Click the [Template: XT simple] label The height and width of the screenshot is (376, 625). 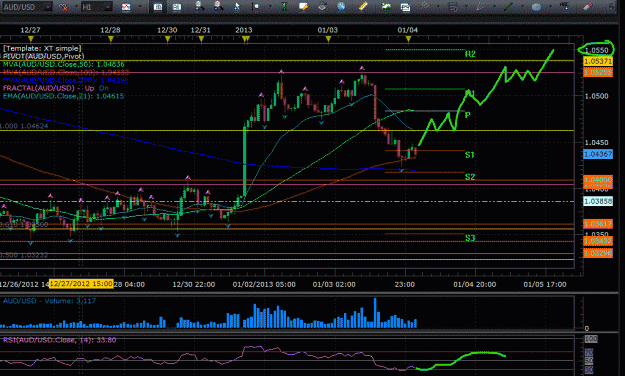pyautogui.click(x=42, y=49)
